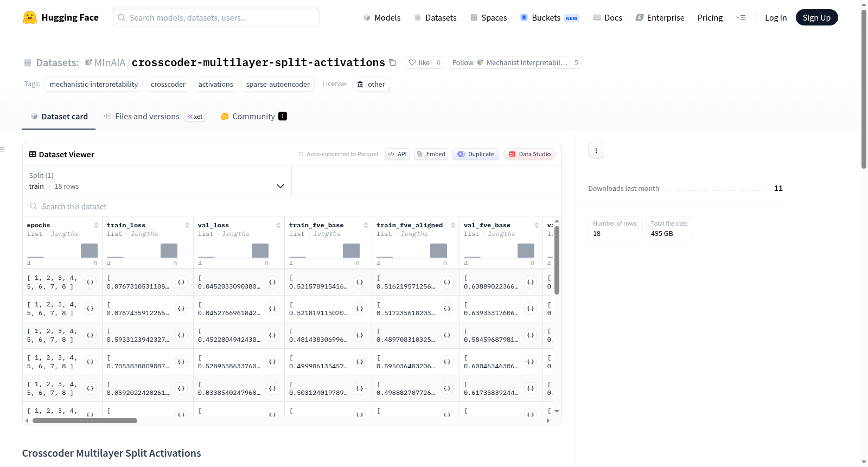Expand train_fve_aligned cell 0.516219571256
This screenshot has height=467, width=868.
click(x=447, y=282)
